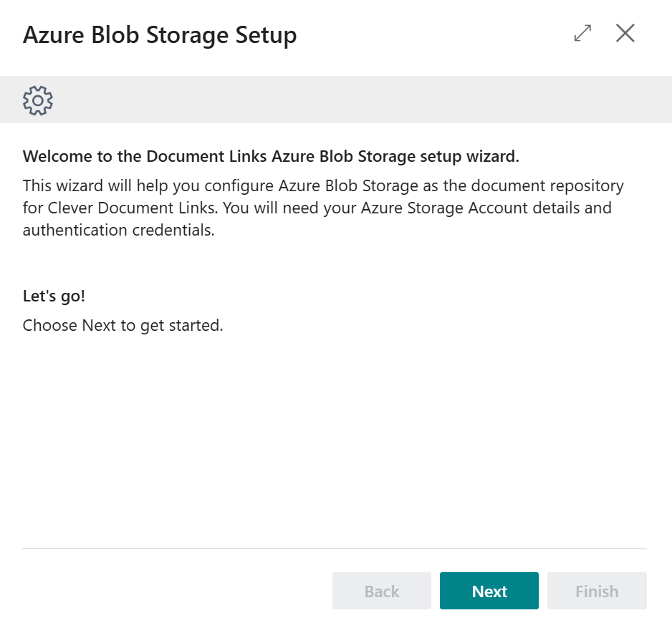
Task: Click the line starting "for Clever Document Links"
Action: tap(317, 208)
